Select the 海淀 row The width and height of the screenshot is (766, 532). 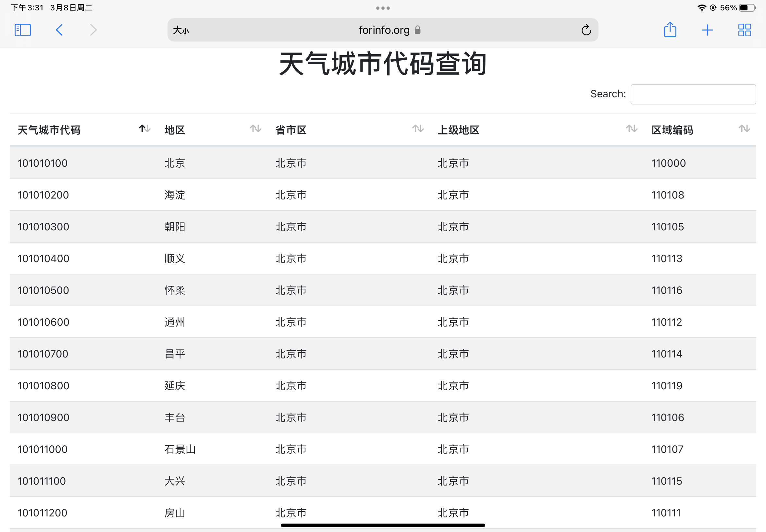pyautogui.click(x=175, y=195)
